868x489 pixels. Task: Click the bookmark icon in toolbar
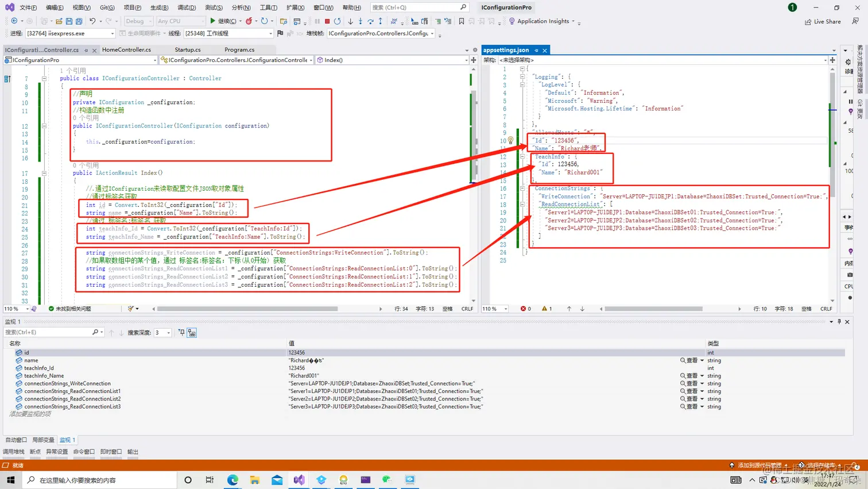461,21
